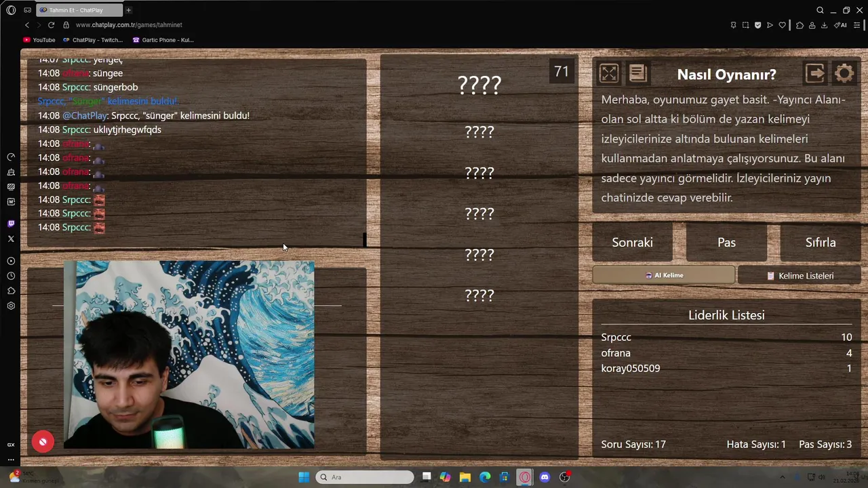868x488 pixels.
Task: Click the GX label at sidebar bottom
Action: [11, 445]
